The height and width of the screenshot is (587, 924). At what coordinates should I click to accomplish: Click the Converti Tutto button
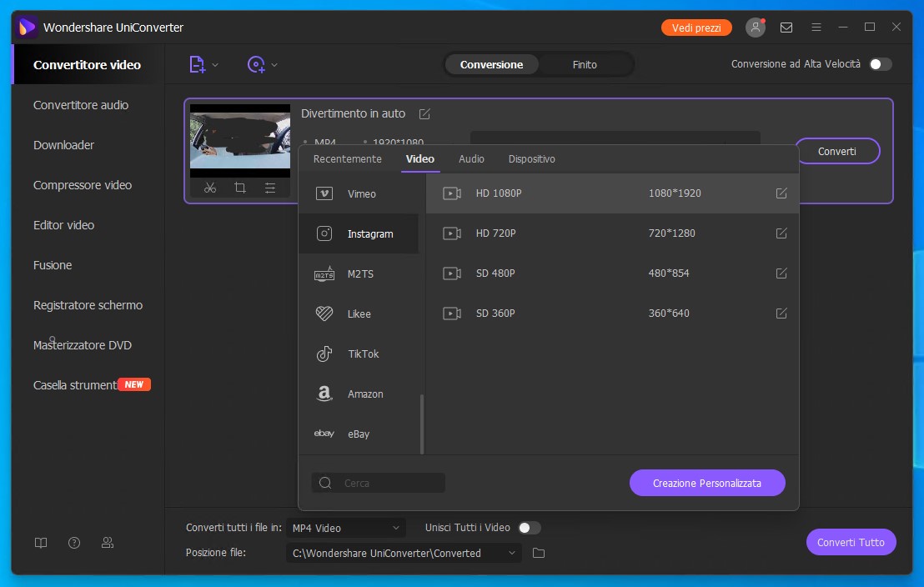851,542
